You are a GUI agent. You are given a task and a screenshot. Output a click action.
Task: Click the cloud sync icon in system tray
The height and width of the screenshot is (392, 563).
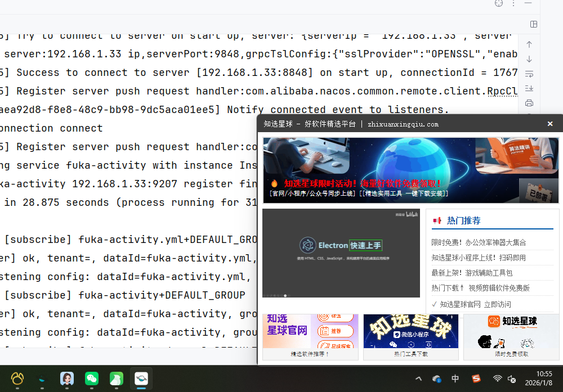coord(437,379)
